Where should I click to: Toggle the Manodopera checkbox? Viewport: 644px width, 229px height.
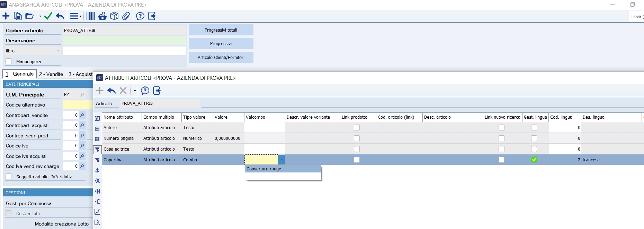(x=9, y=61)
